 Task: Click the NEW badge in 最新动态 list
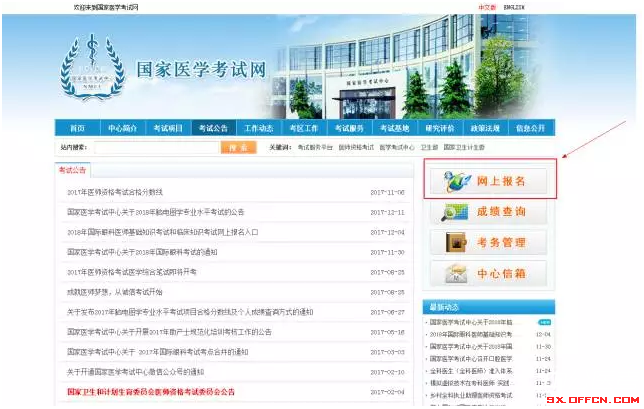click(x=544, y=322)
